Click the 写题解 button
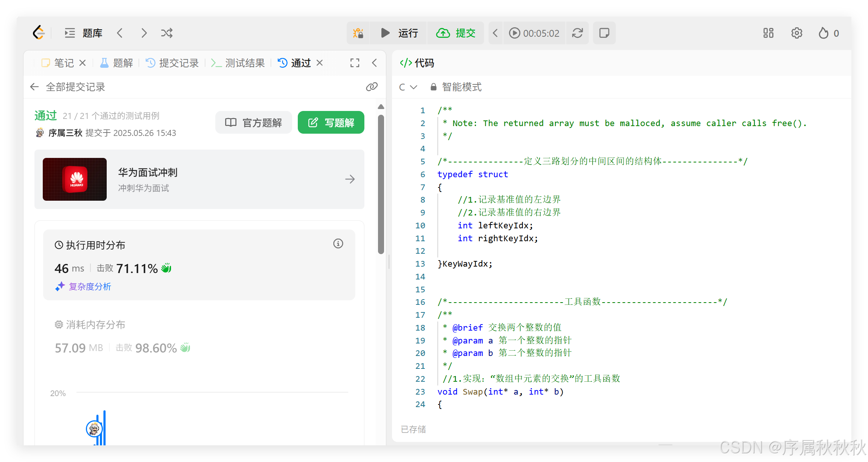The width and height of the screenshot is (868, 462). 331,122
